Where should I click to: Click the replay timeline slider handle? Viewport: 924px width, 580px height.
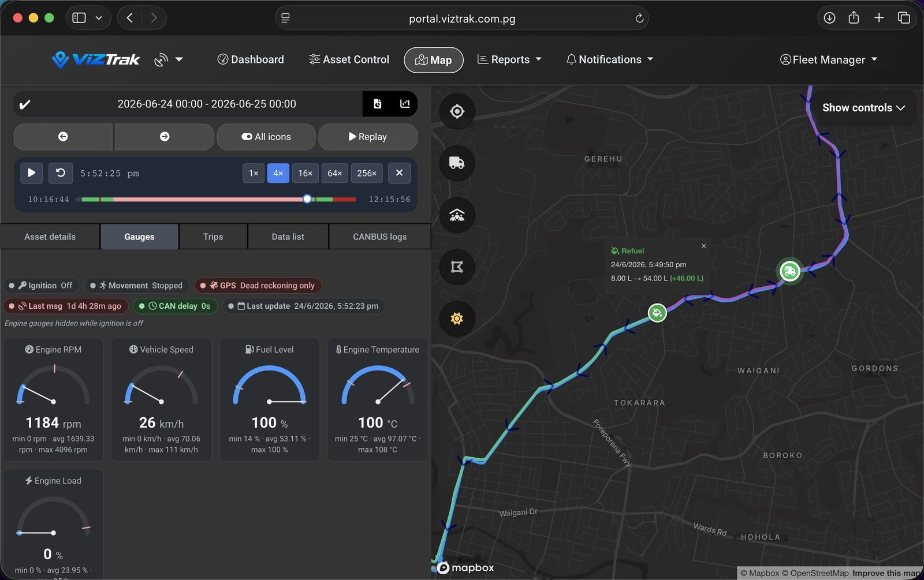307,199
